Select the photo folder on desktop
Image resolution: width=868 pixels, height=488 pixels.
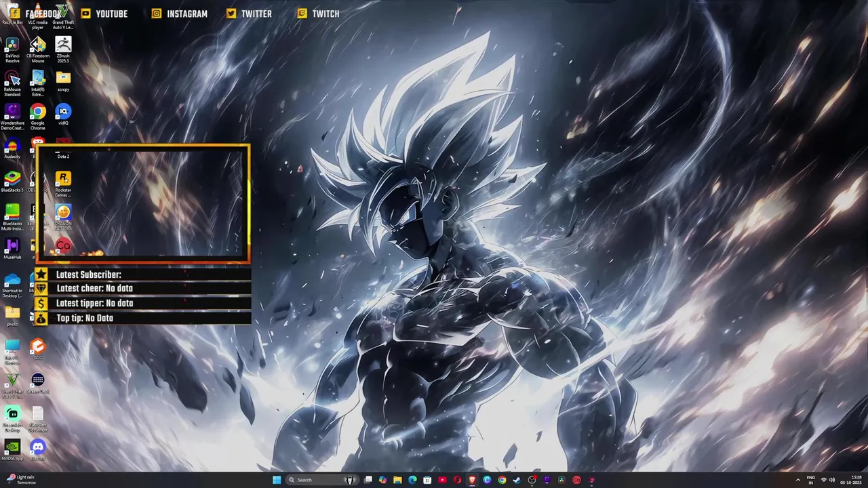tap(12, 316)
